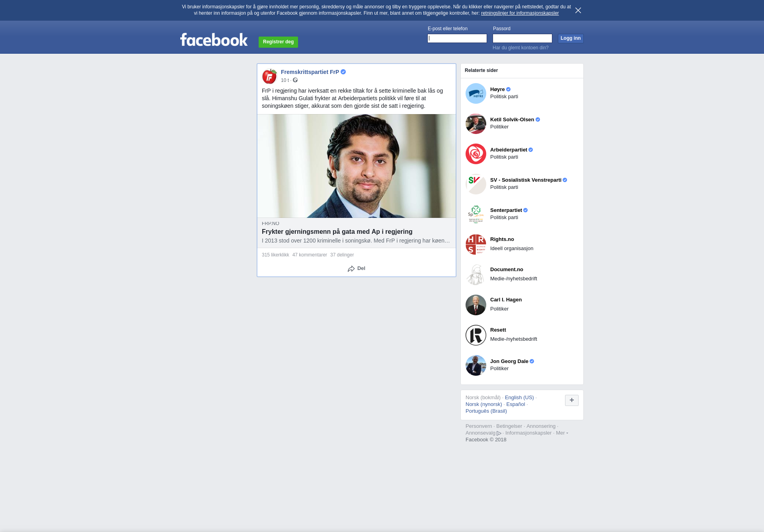Viewport: 764px width, 532px height.
Task: Open the Jon Georg Dale page link
Action: click(509, 361)
